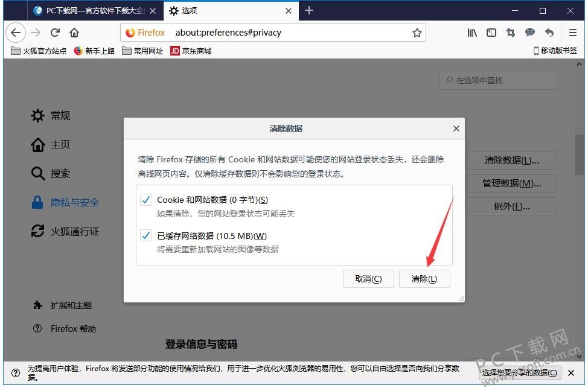
Task: Toggle the sidebar view icon
Action: coord(491,33)
